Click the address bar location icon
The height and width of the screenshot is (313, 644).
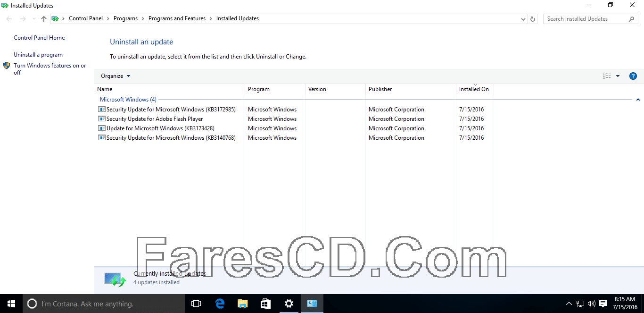(x=55, y=19)
